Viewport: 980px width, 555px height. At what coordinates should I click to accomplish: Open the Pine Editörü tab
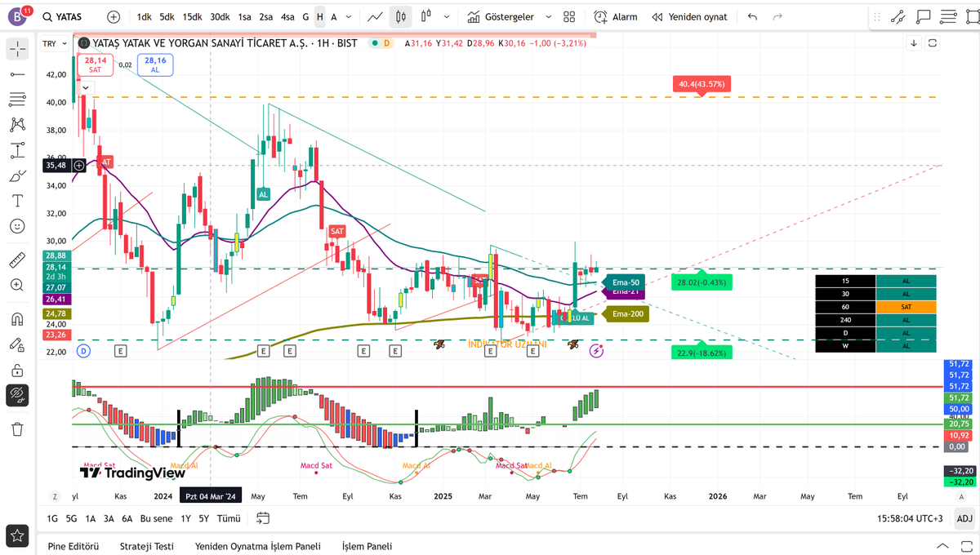(x=73, y=546)
